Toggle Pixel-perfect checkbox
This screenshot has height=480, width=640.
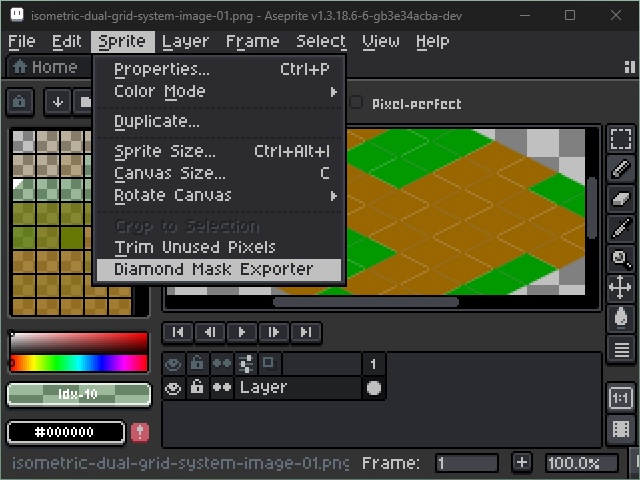tap(356, 102)
